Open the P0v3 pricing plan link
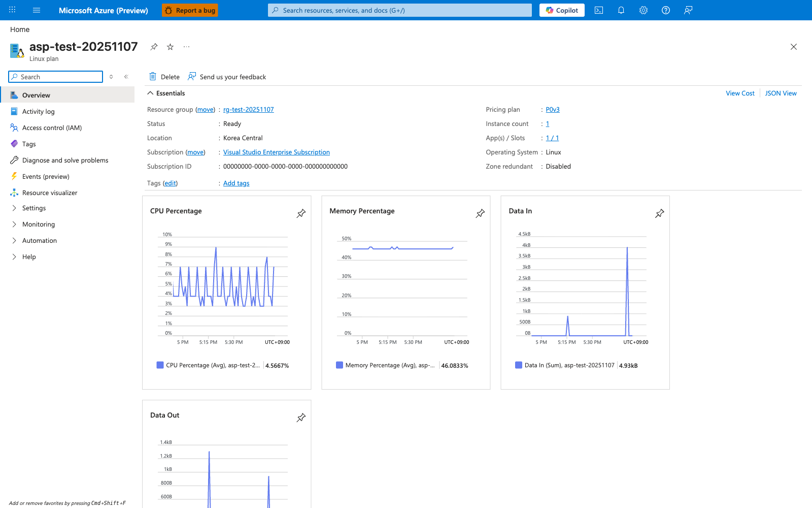Screen dimensions: 812x508 tap(553, 109)
